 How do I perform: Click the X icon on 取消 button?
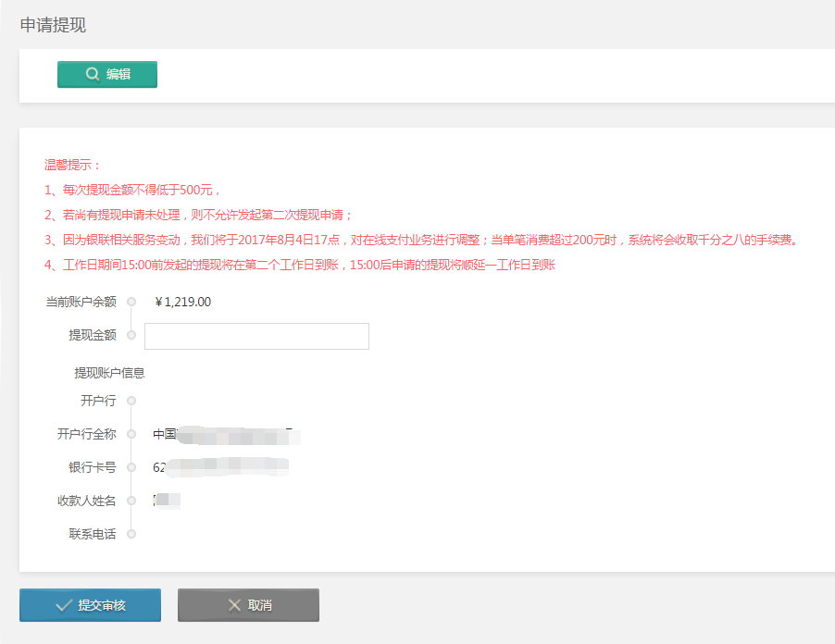pyautogui.click(x=234, y=605)
